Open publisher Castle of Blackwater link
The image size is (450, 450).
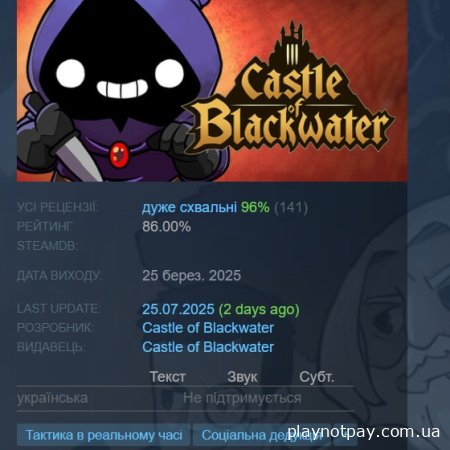pos(208,347)
